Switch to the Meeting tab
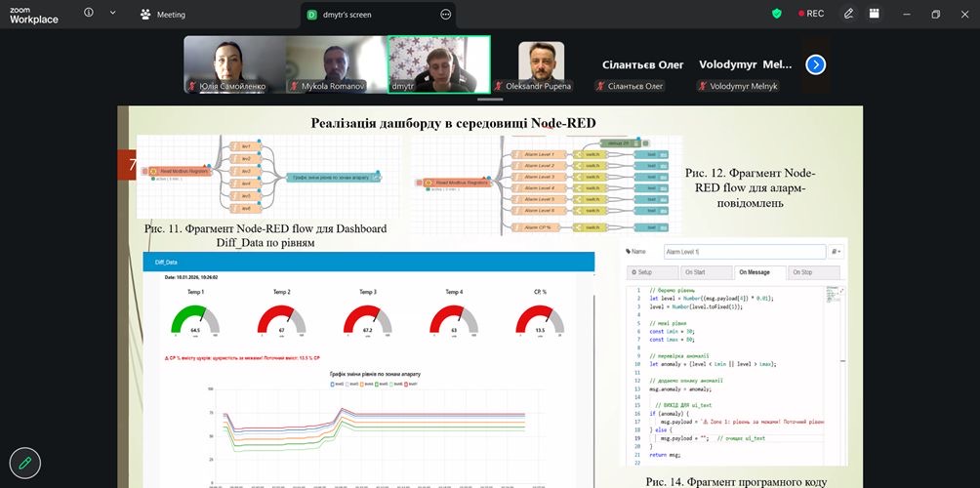The height and width of the screenshot is (488, 980). [163, 15]
